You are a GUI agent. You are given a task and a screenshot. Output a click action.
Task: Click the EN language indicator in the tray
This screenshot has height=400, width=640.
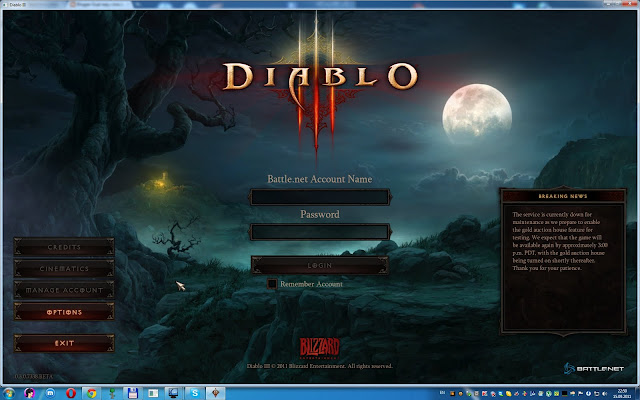[x=442, y=393]
